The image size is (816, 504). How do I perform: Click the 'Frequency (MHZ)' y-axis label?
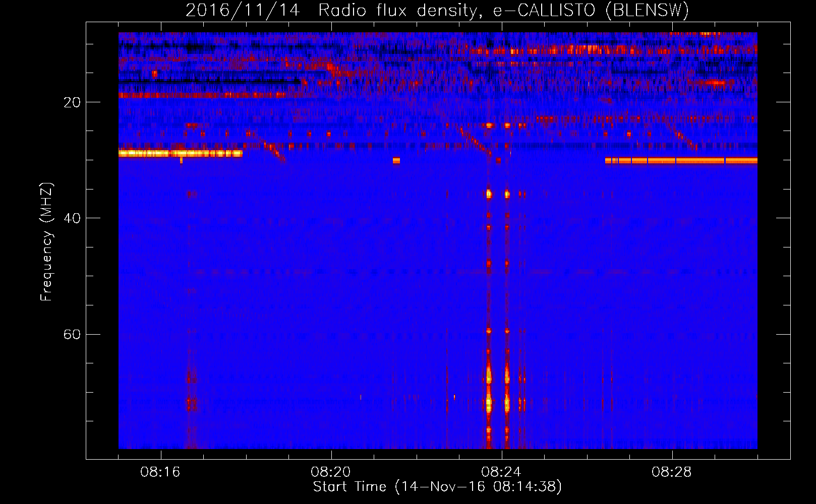tap(46, 241)
